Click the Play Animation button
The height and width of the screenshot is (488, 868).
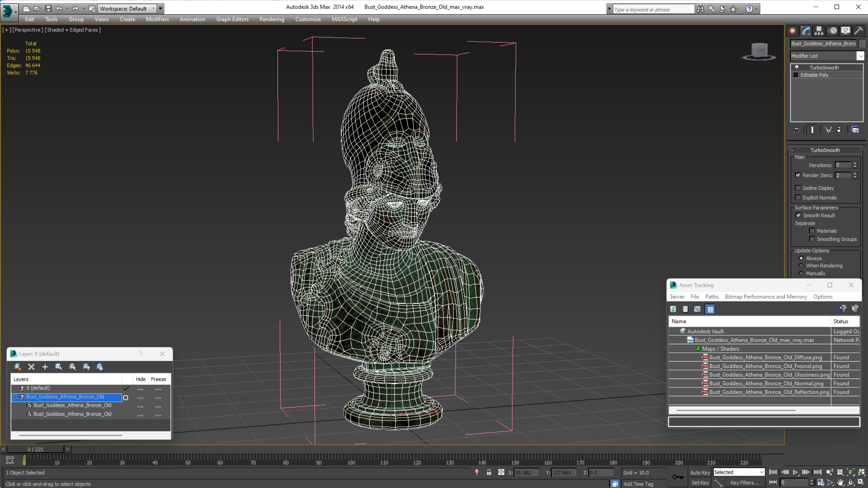(795, 472)
